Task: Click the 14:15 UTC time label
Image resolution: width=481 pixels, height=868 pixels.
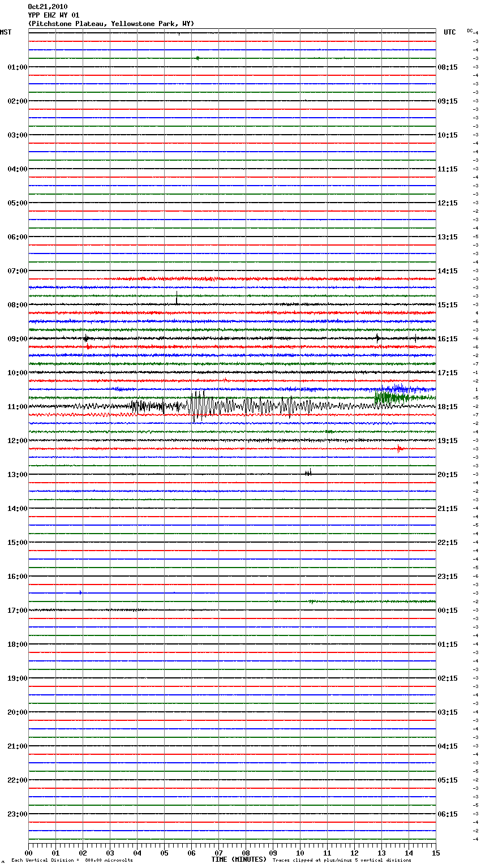Action: tap(448, 271)
